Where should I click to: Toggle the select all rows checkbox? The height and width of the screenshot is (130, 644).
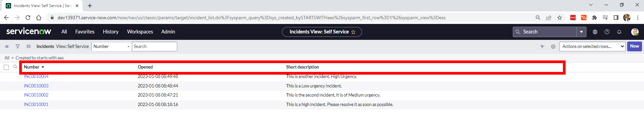(6, 67)
